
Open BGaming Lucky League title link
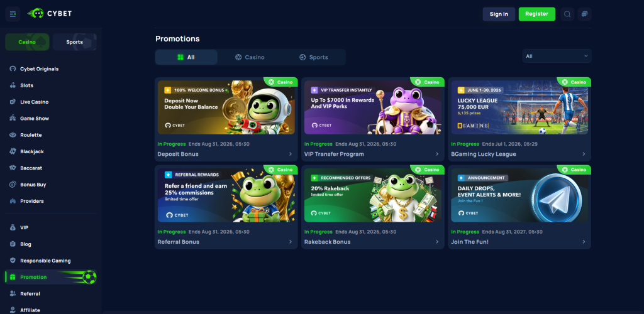(x=484, y=154)
